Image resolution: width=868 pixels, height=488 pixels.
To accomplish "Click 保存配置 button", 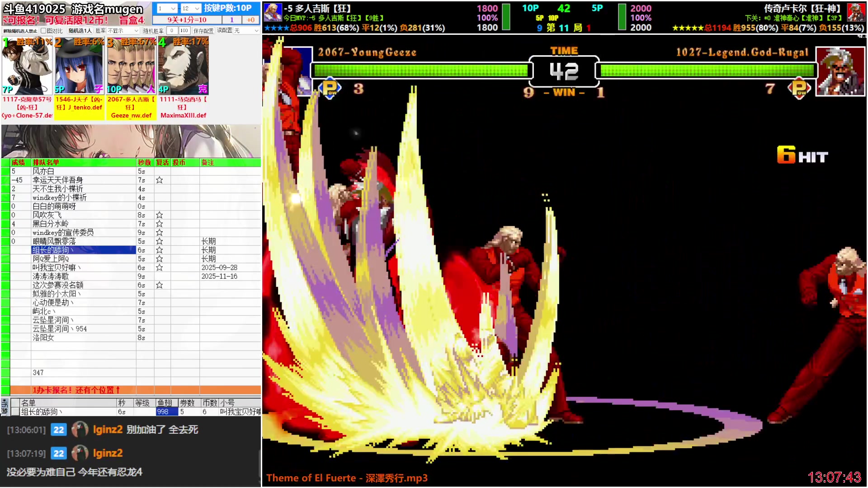I will [x=203, y=31].
